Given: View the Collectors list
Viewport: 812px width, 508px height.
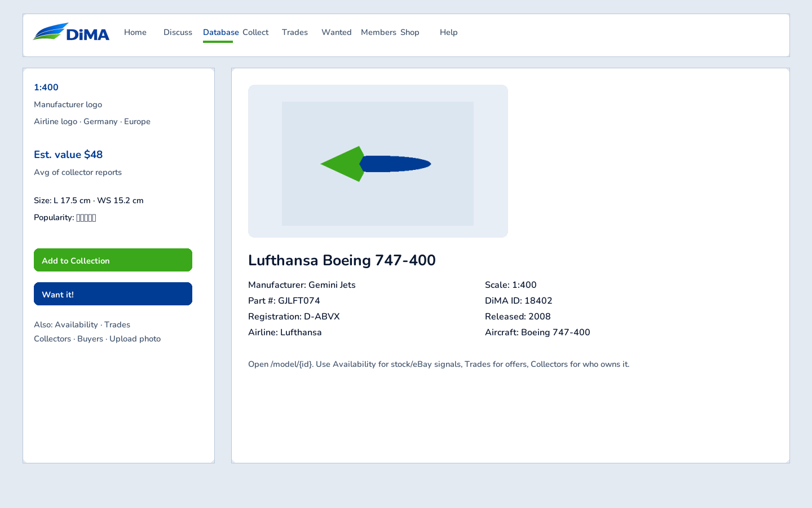Looking at the screenshot, I should pos(52,339).
